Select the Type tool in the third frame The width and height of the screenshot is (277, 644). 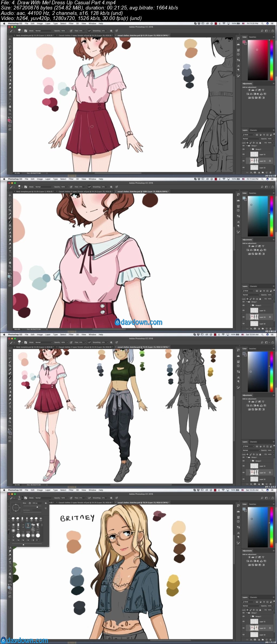(x=10, y=407)
